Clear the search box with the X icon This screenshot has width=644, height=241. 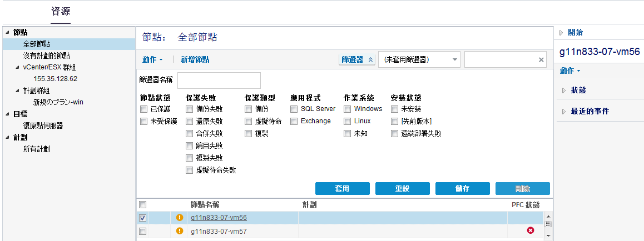(542, 60)
